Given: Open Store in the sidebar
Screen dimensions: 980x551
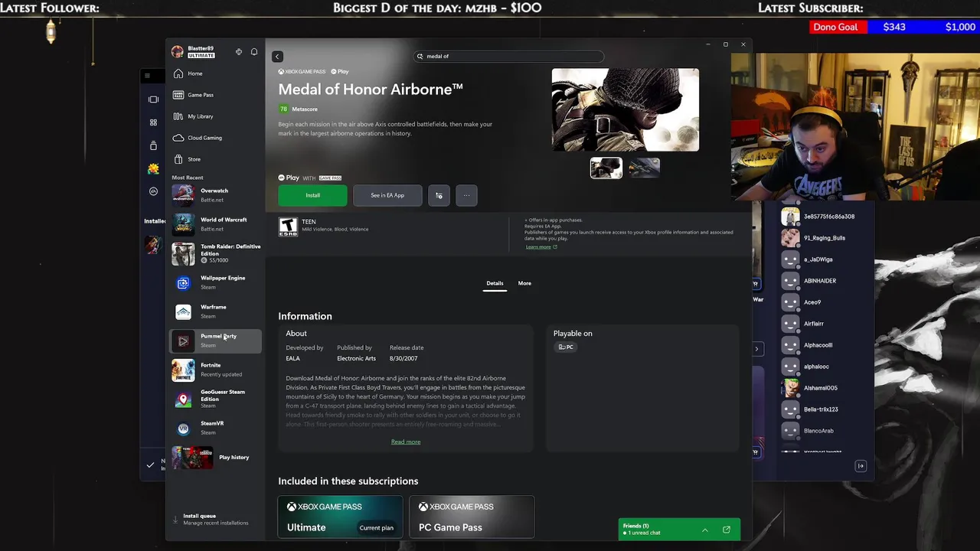Looking at the screenshot, I should [x=215, y=159].
